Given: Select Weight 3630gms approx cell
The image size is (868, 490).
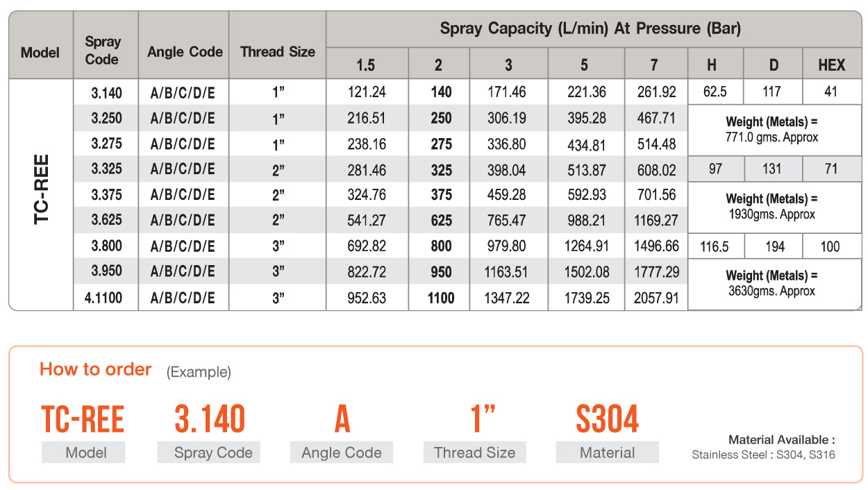Looking at the screenshot, I should click(x=774, y=284).
